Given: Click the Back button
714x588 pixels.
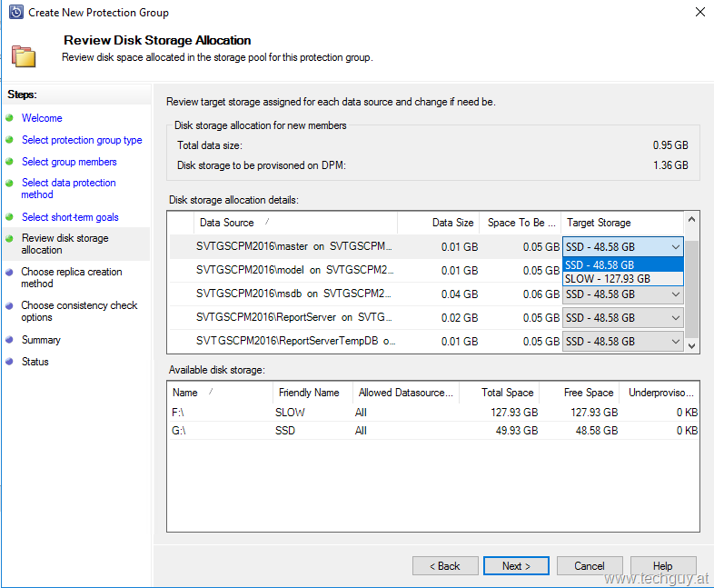Looking at the screenshot, I should [x=445, y=566].
